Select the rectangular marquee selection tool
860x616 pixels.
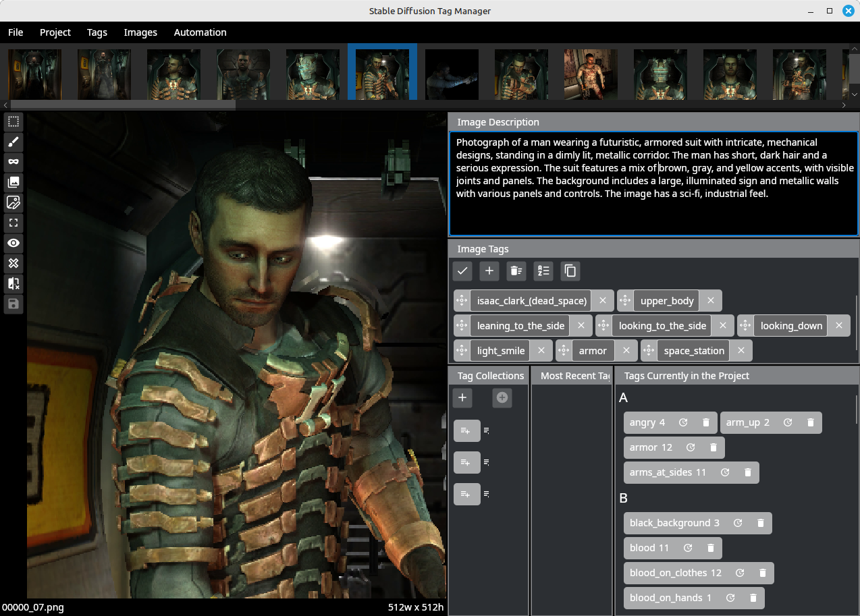(x=14, y=122)
